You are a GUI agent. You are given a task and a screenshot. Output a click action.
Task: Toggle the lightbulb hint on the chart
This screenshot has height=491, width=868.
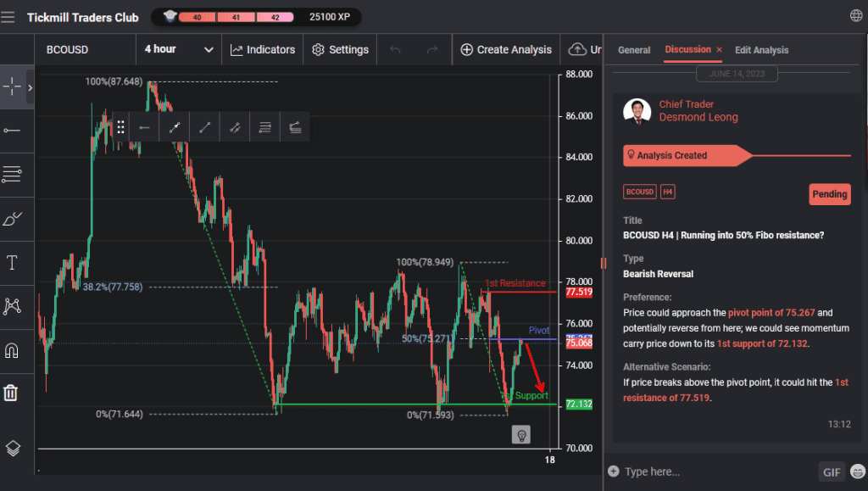coord(520,433)
